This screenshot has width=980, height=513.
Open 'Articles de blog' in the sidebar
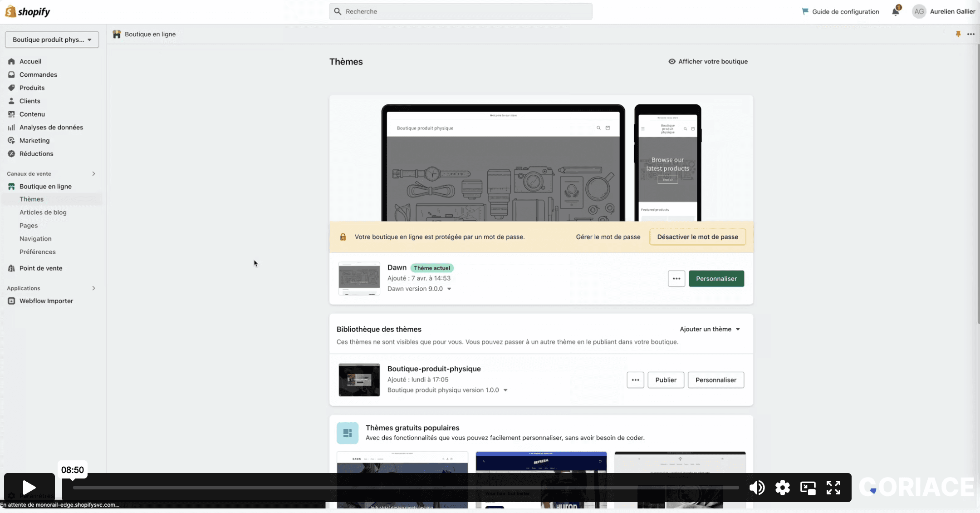[x=43, y=212]
